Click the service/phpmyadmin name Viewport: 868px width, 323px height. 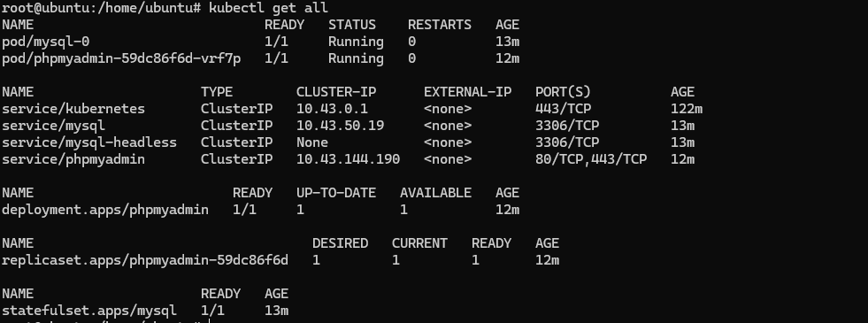click(x=73, y=159)
